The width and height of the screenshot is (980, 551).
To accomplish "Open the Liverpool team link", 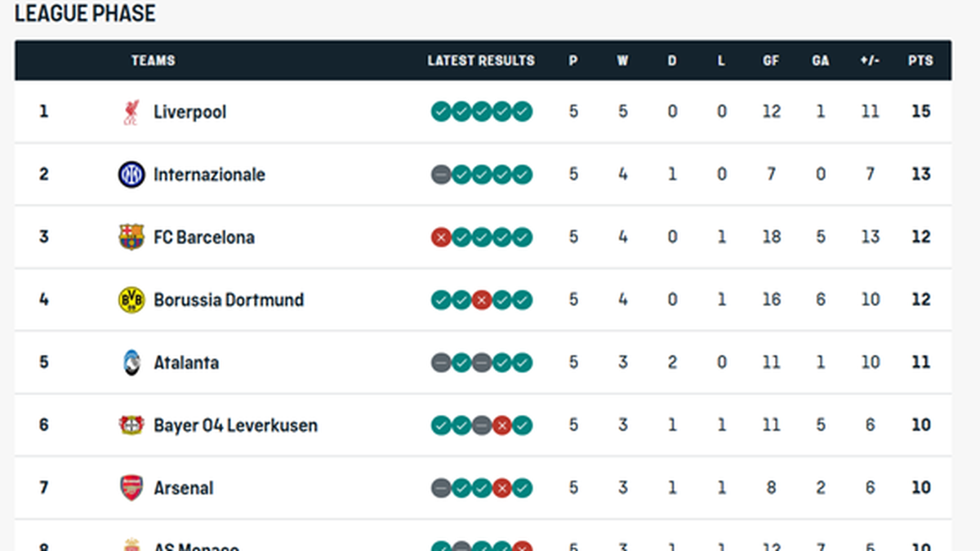I will pyautogui.click(x=190, y=112).
